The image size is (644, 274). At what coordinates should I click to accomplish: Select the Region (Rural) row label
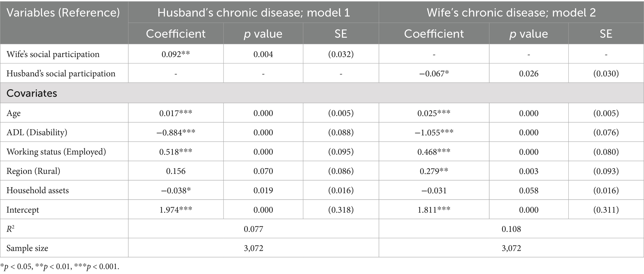pos(33,171)
